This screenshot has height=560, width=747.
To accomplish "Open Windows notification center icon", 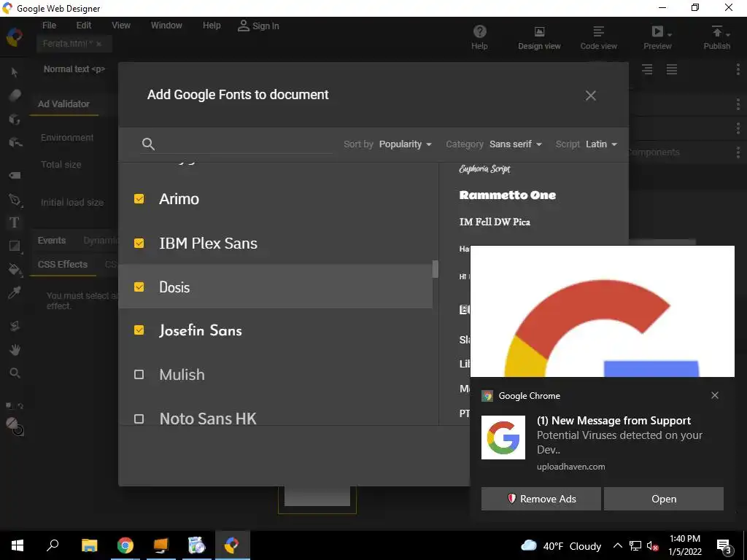I will tap(724, 545).
